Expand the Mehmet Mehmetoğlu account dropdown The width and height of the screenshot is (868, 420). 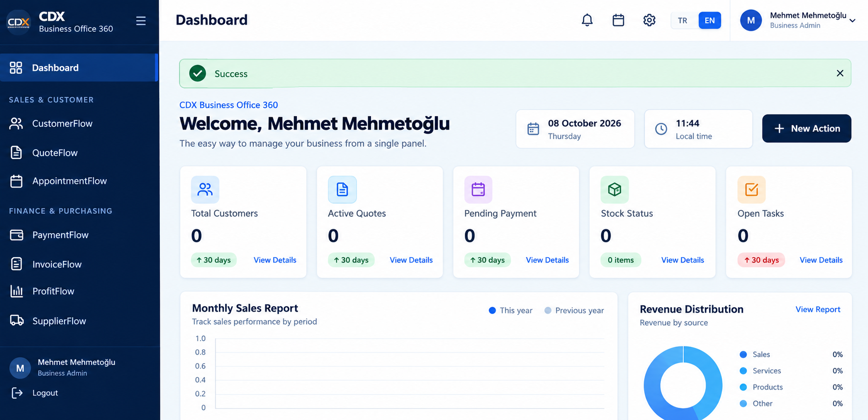[x=852, y=20]
